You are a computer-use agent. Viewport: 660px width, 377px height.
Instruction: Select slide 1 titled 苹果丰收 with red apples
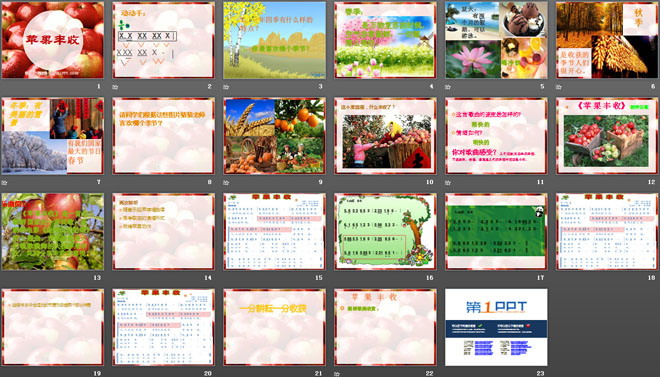53,40
